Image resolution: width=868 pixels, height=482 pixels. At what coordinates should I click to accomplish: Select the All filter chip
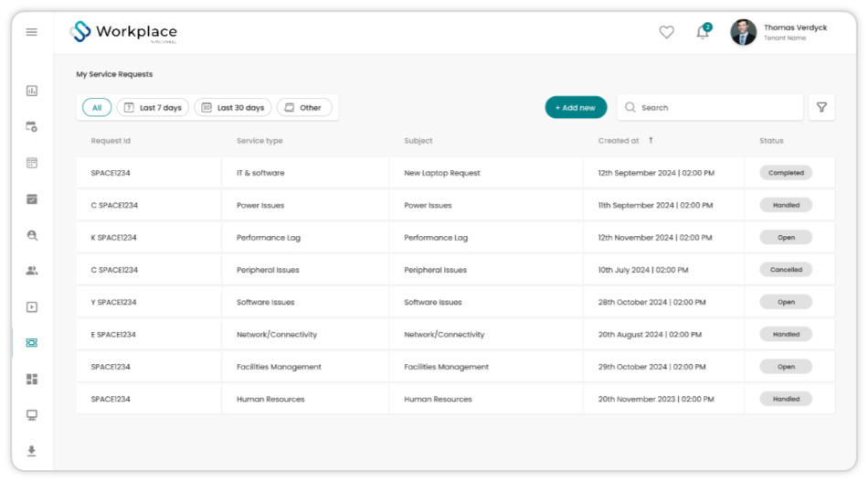97,108
